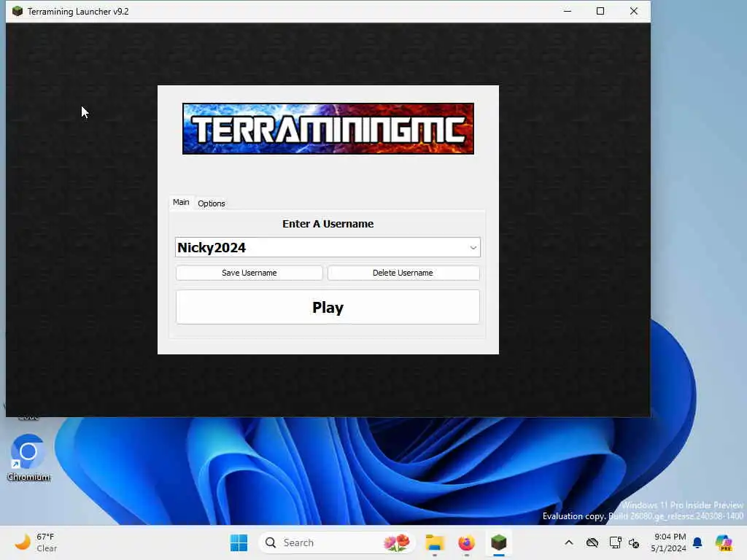Select Terramining Launcher taskbar icon
This screenshot has height=560, width=747.
[x=498, y=542]
